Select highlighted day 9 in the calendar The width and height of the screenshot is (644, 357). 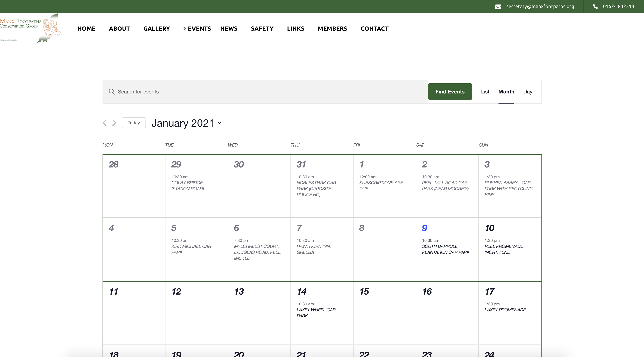425,228
